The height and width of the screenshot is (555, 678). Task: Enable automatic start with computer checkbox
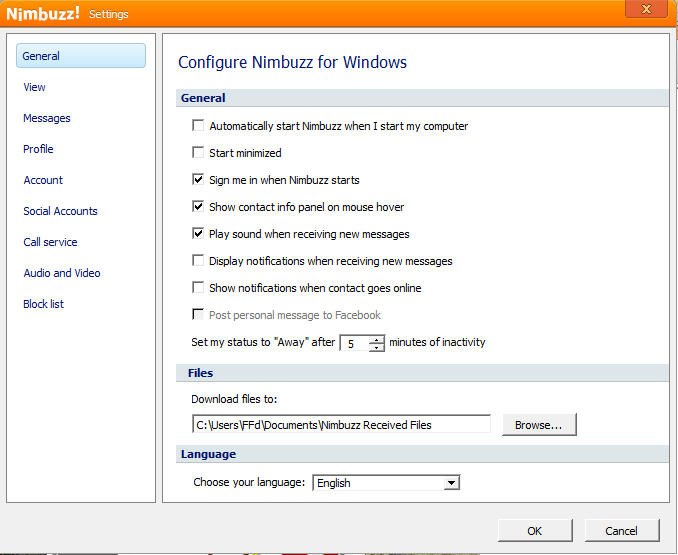coord(198,125)
